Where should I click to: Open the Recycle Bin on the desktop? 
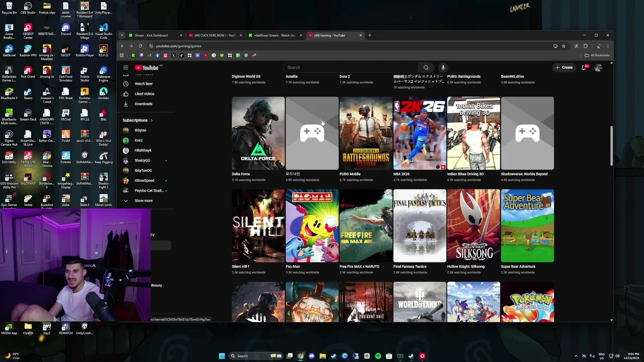9,9
